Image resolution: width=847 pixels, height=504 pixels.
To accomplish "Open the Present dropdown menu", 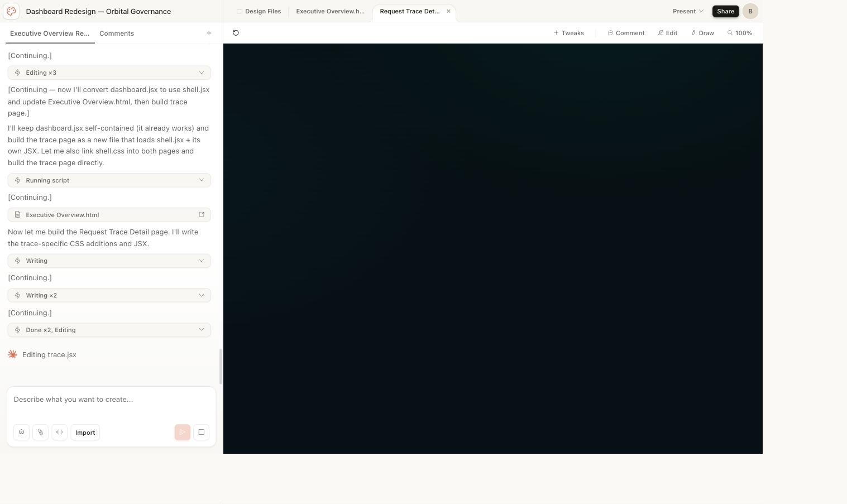I will [688, 11].
